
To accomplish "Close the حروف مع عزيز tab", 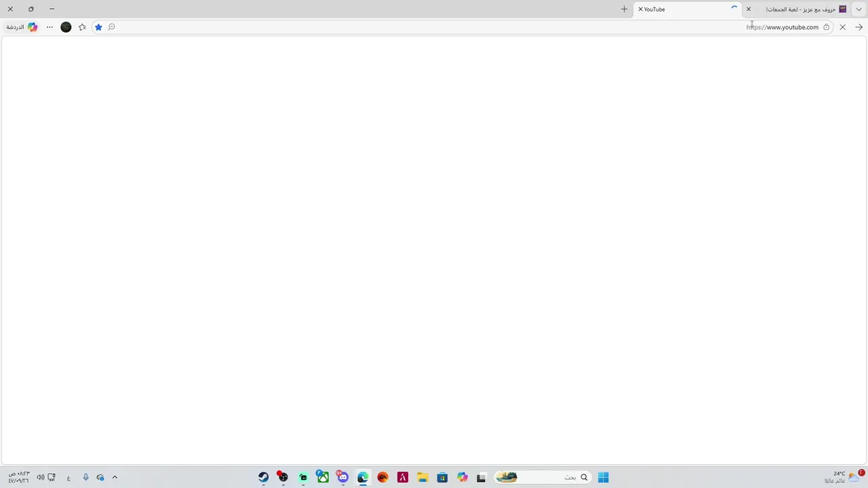I will pos(749,9).
